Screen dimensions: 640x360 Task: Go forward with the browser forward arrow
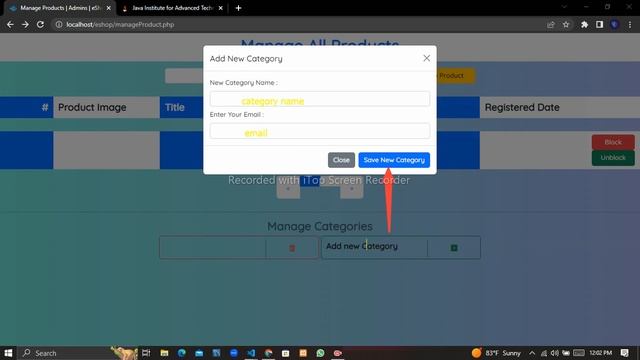(25, 24)
